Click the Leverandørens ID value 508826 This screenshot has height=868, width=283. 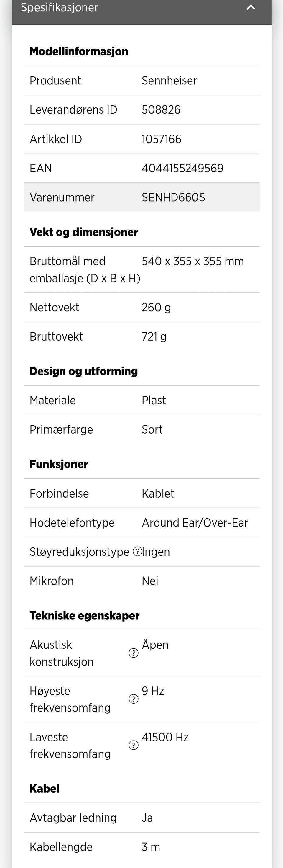click(x=161, y=110)
